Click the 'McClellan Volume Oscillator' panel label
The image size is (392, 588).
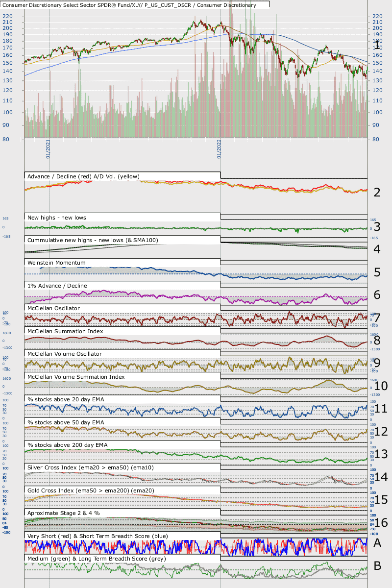pos(65,354)
